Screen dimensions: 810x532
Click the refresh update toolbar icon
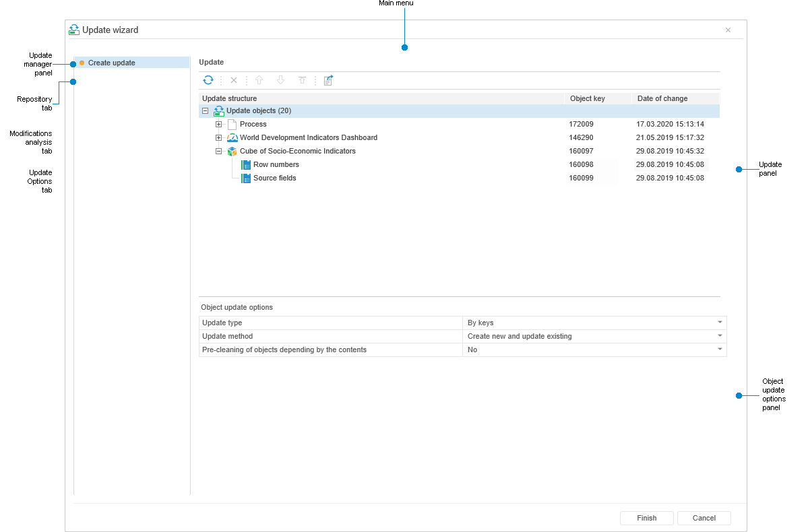click(208, 80)
